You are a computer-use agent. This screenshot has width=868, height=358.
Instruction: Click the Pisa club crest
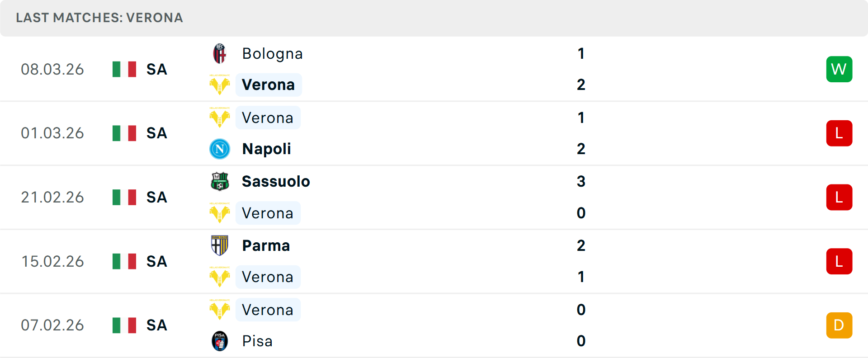pyautogui.click(x=220, y=341)
